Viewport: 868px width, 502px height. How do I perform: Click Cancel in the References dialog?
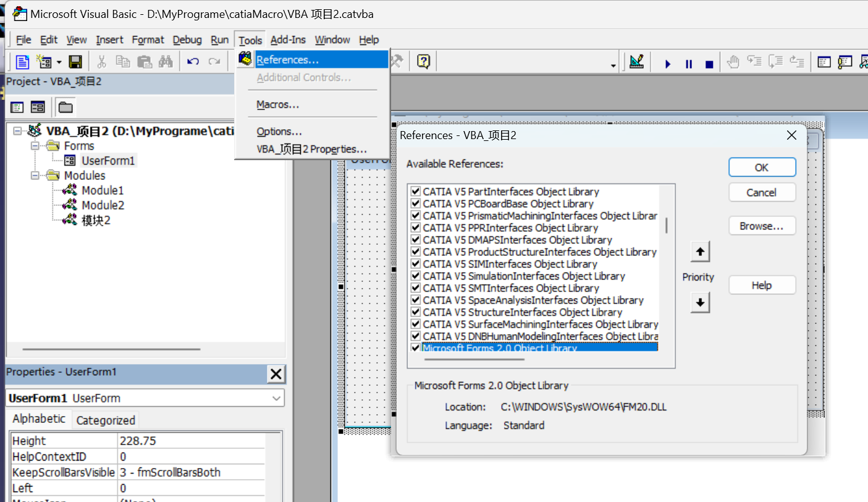point(762,192)
